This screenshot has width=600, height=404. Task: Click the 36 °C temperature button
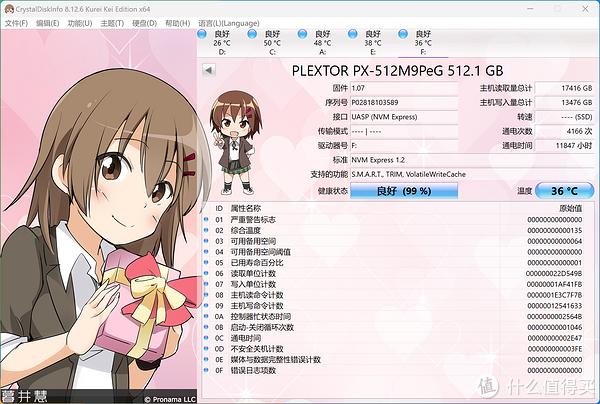point(564,191)
